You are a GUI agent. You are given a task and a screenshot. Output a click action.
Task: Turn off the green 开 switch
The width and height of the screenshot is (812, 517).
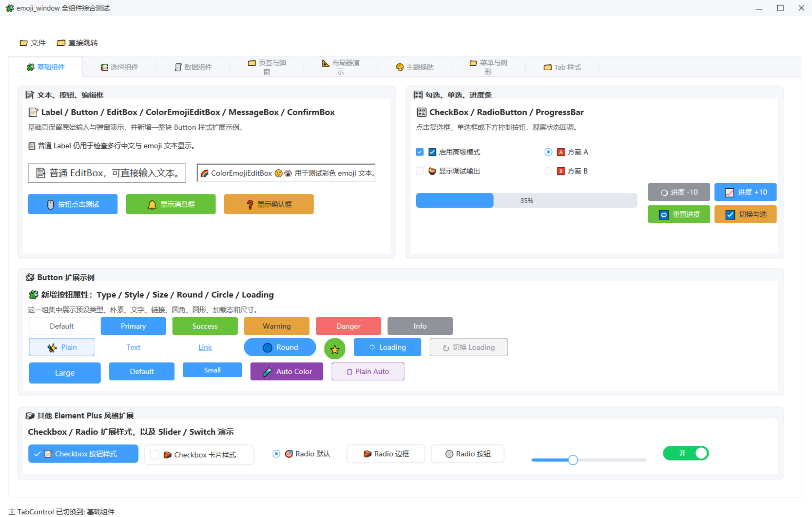(685, 453)
